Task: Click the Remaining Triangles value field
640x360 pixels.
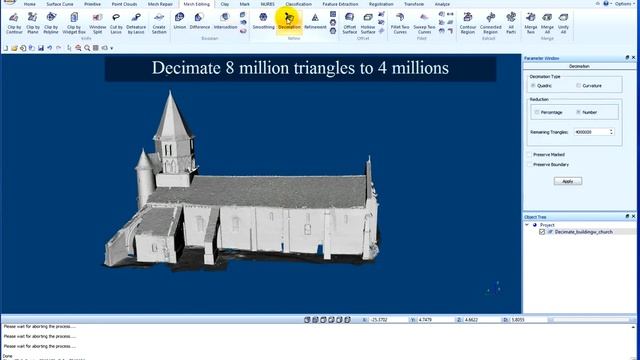Action: [591, 132]
